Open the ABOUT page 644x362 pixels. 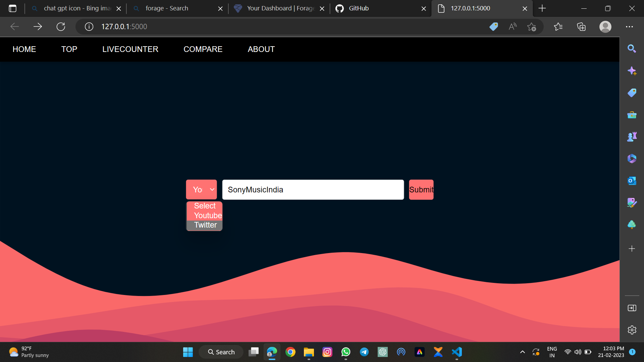(261, 49)
